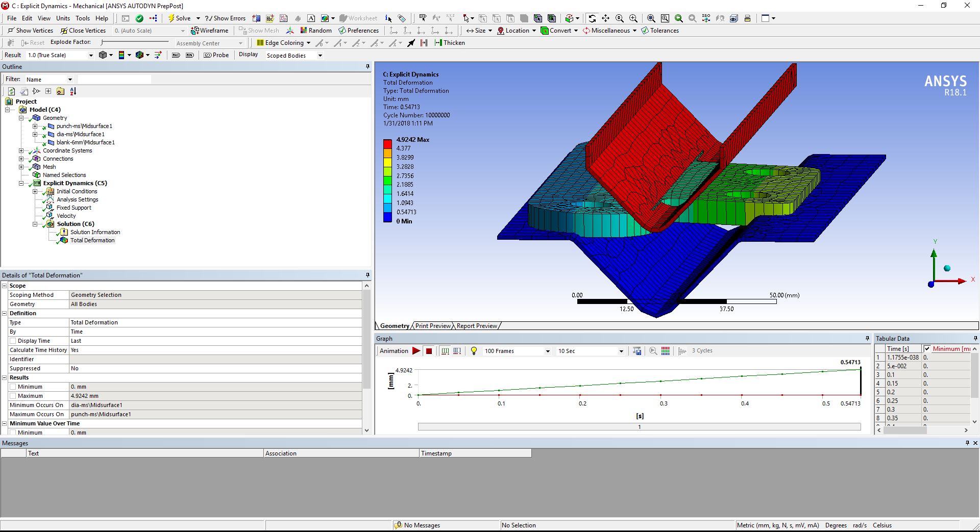
Task: Click the ISO view icon
Action: [x=706, y=18]
